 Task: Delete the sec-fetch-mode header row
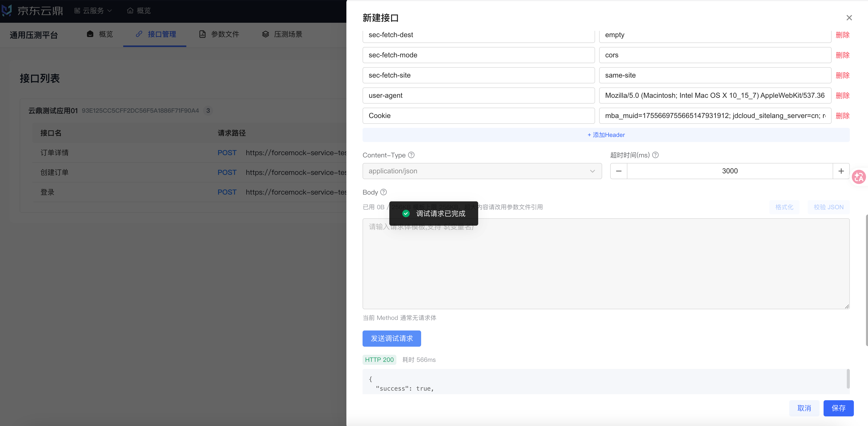point(843,55)
